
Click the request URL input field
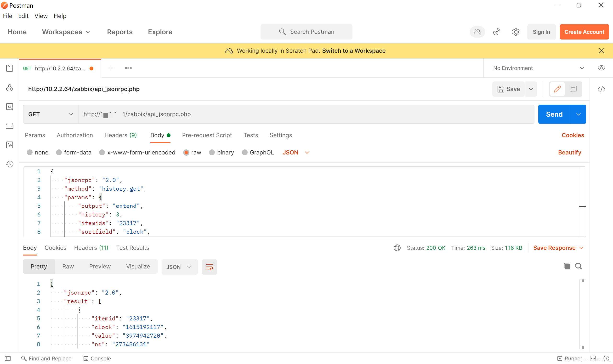coord(306,114)
